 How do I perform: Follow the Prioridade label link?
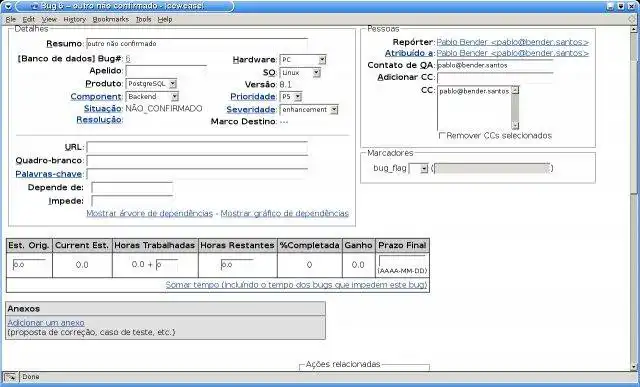point(253,97)
